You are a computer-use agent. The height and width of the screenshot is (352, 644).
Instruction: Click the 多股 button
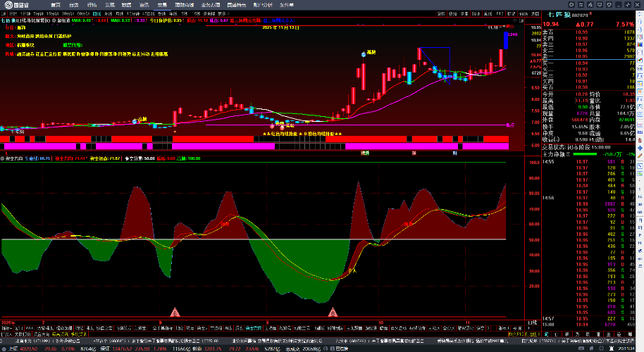click(x=464, y=13)
